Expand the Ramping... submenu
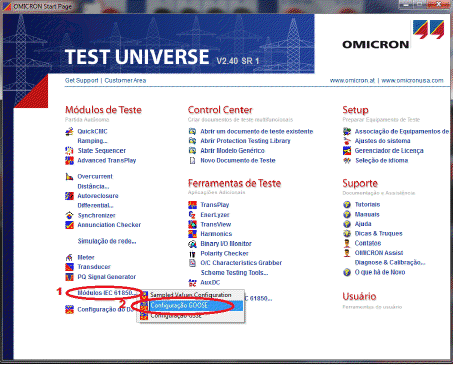Viewport: 453px width, 365px height. (92, 141)
